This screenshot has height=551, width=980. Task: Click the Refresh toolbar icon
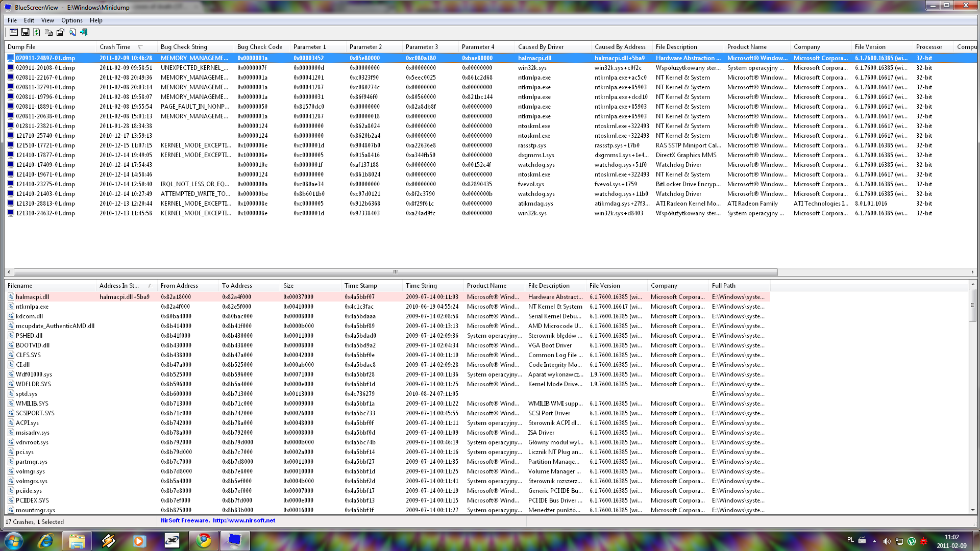point(37,32)
